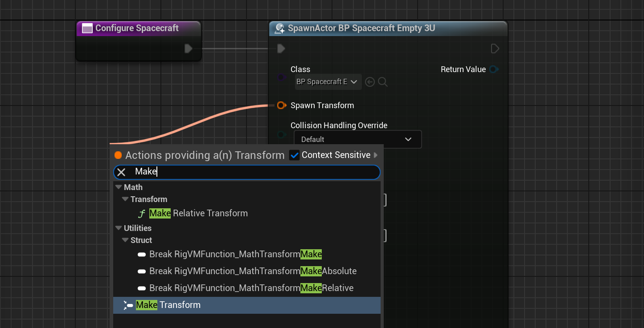Select the highlighted Make Transform action
Viewport: 644px width, 328px height.
247,305
